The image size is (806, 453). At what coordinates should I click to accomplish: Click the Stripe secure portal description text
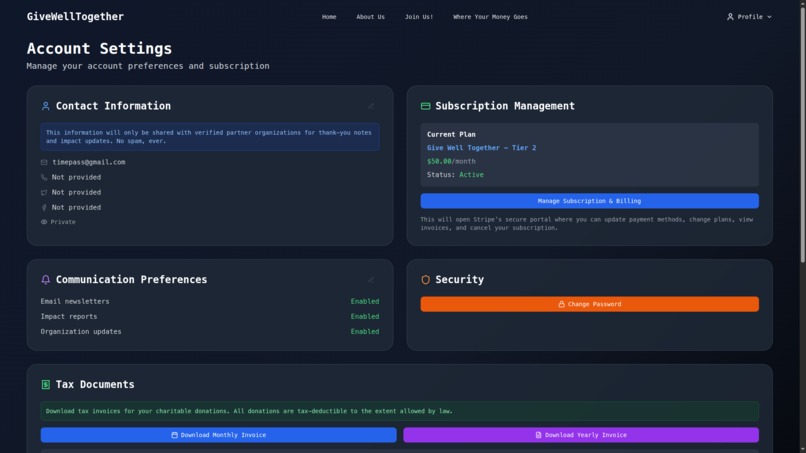(587, 224)
